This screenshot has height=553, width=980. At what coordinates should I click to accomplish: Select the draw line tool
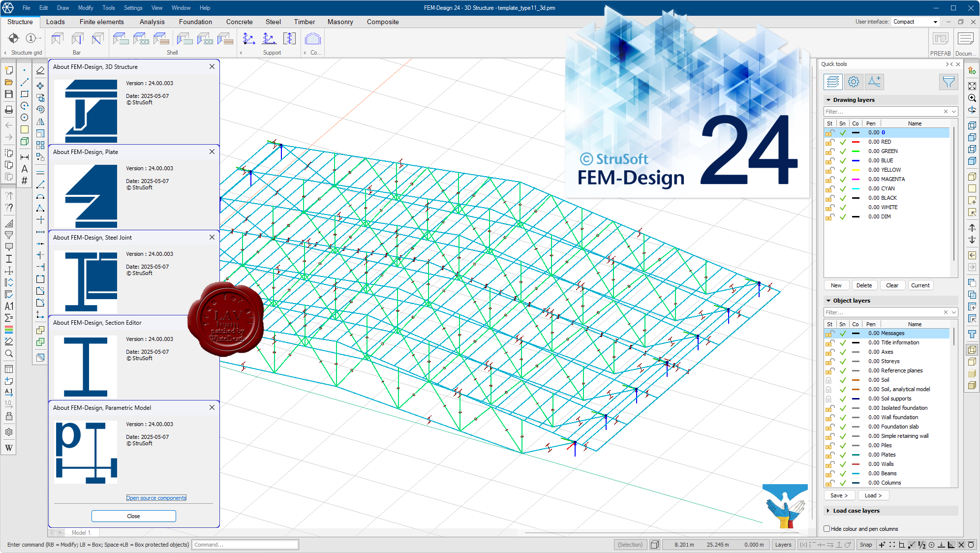pos(25,82)
